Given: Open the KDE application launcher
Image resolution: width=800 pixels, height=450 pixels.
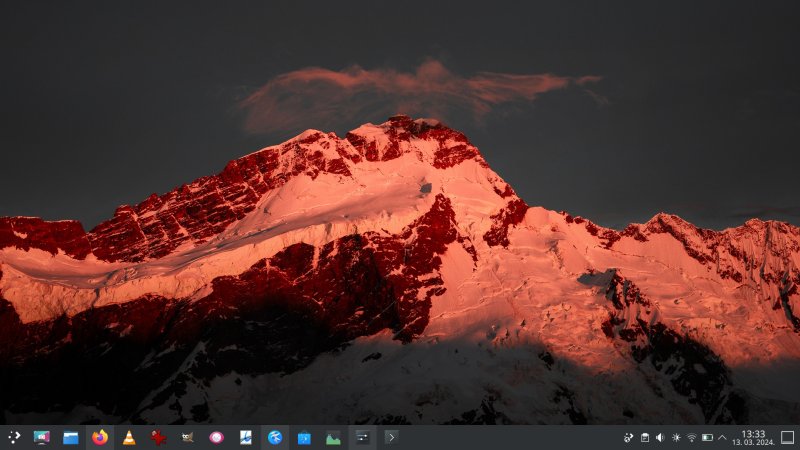Looking at the screenshot, I should pos(14,437).
